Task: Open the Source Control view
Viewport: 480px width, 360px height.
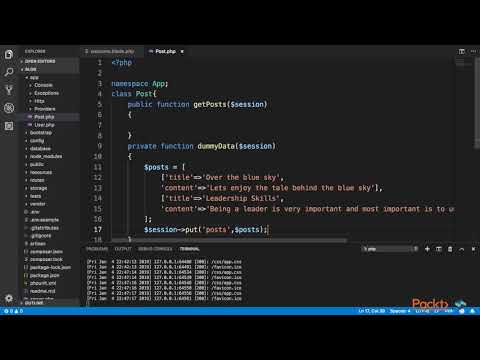Action: [9, 90]
